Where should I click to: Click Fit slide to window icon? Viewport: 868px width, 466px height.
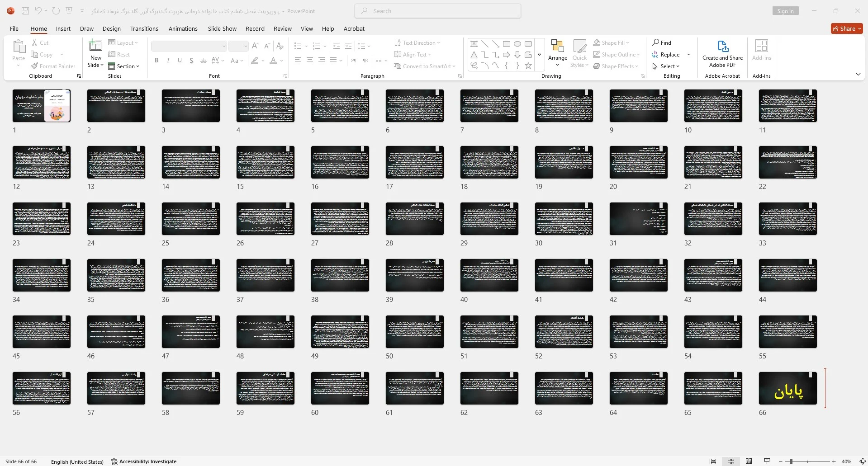pyautogui.click(x=863, y=461)
